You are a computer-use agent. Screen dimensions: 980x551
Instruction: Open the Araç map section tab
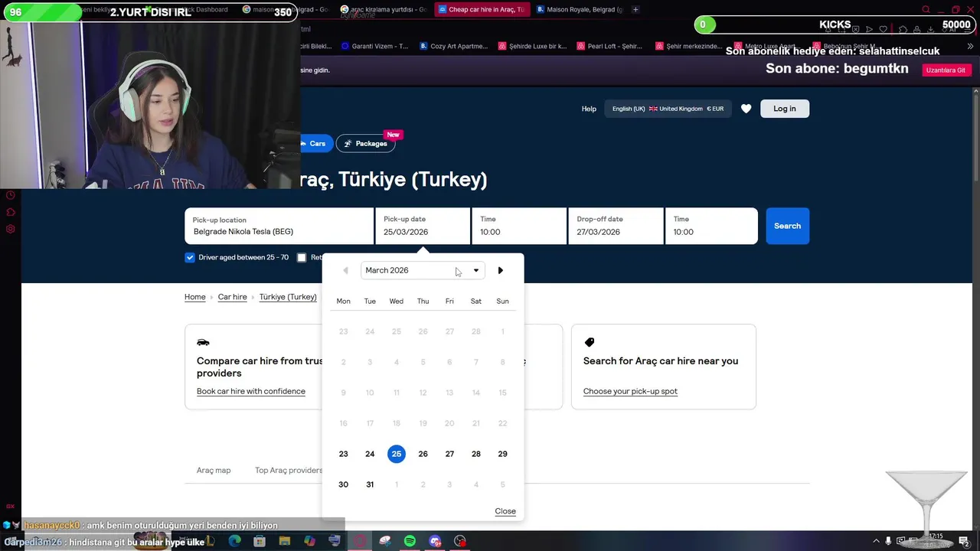point(214,470)
